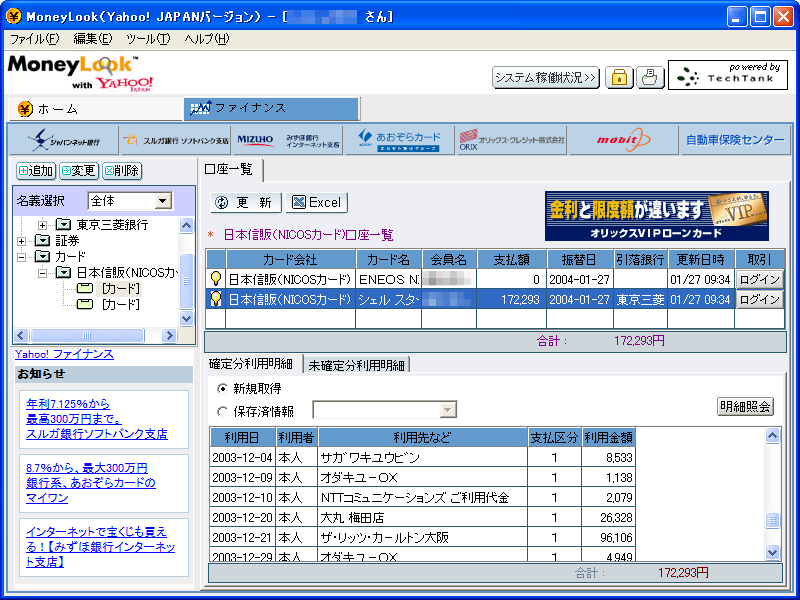
Task: Click ORIX VIP loan card advertisement
Action: (657, 216)
